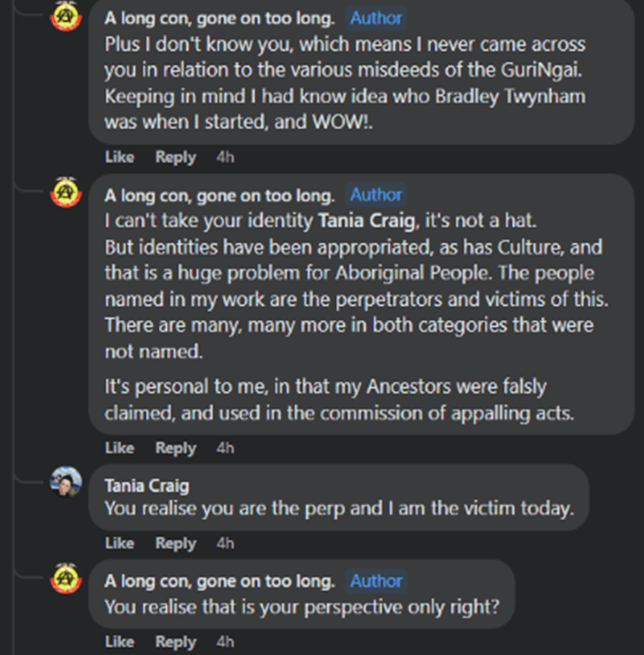Reply to the comment mentioning Bradley Twynham
Screen dimensions: 644x655
(175, 157)
